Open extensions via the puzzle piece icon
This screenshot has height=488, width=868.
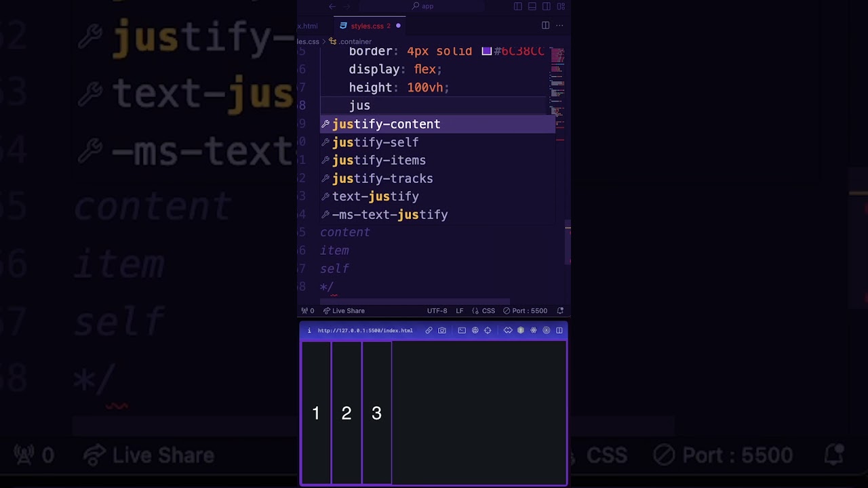click(508, 331)
